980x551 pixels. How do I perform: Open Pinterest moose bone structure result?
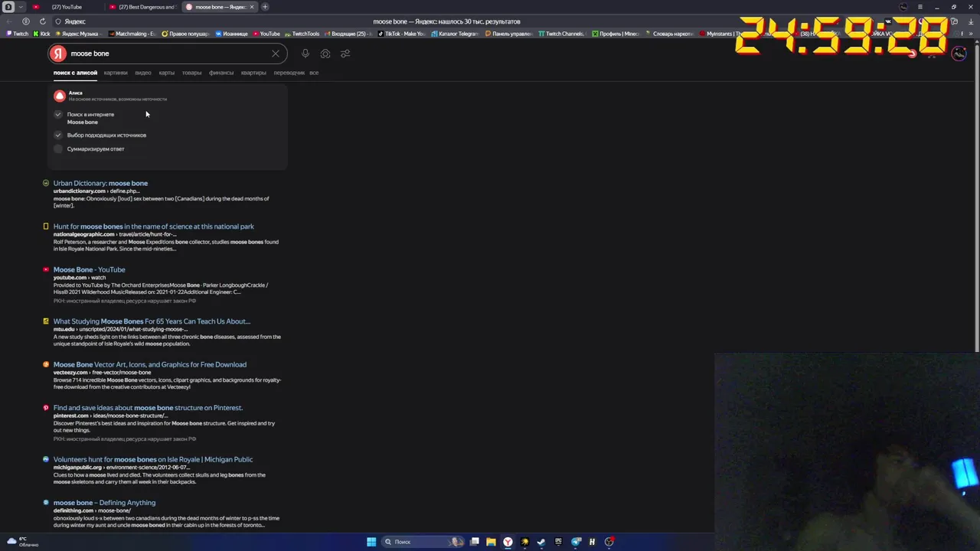[148, 408]
